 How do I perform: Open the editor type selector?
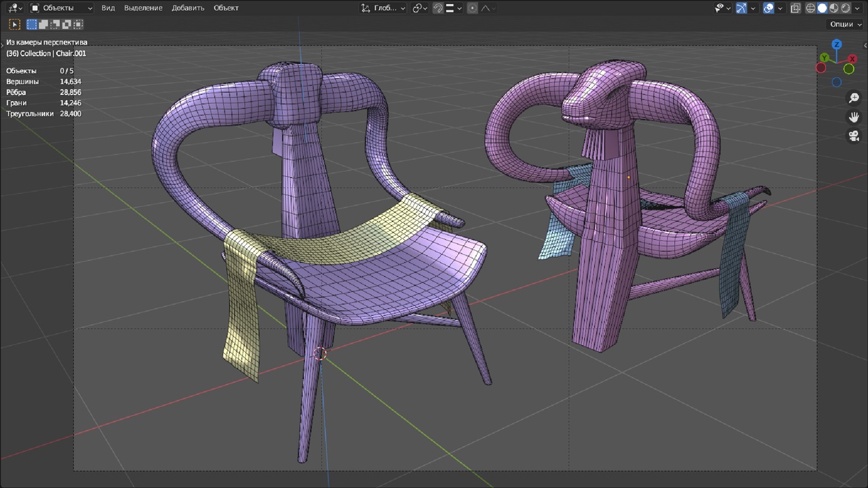pos(15,8)
